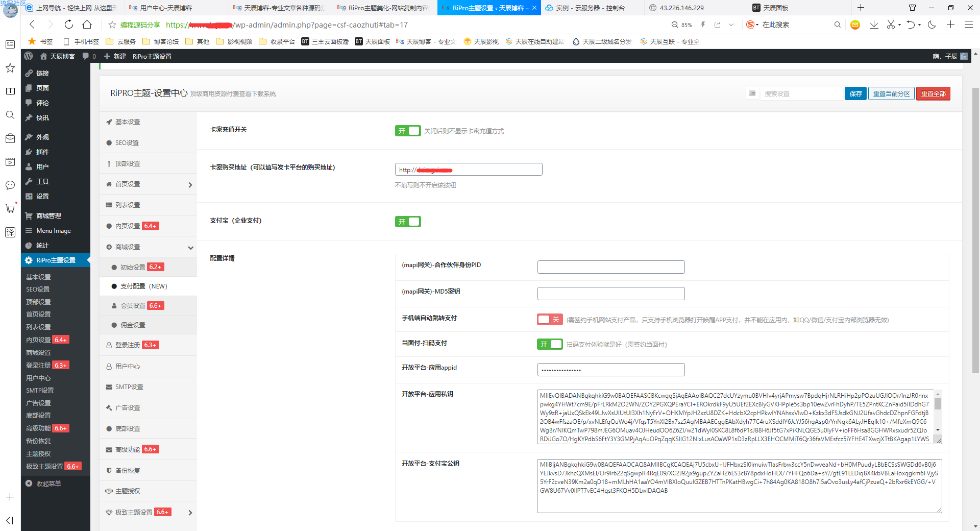The image size is (980, 531).
Task: Click the WordPress logo in admin bar
Action: (29, 56)
